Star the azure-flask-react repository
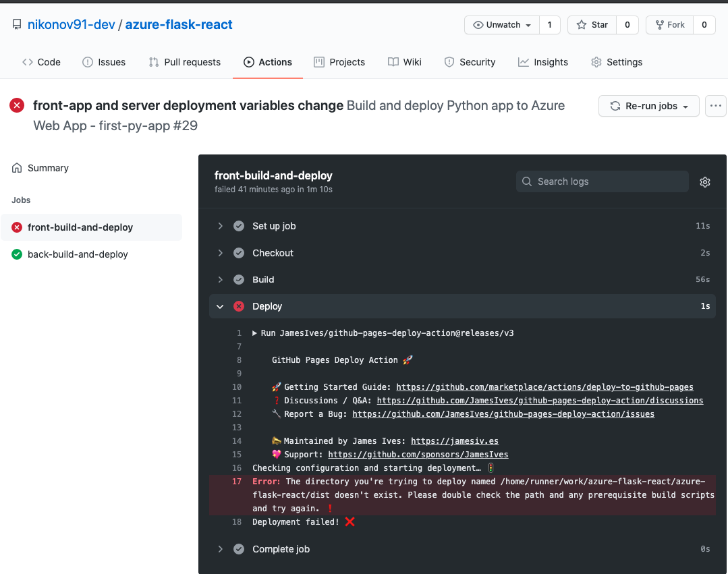This screenshot has width=728, height=574. [x=592, y=24]
